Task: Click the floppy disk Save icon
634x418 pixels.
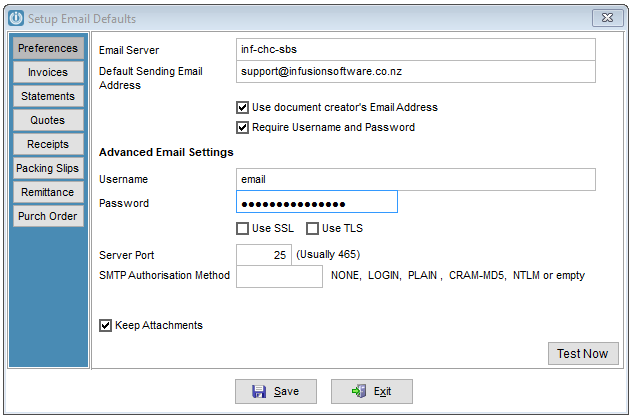Action: click(259, 391)
